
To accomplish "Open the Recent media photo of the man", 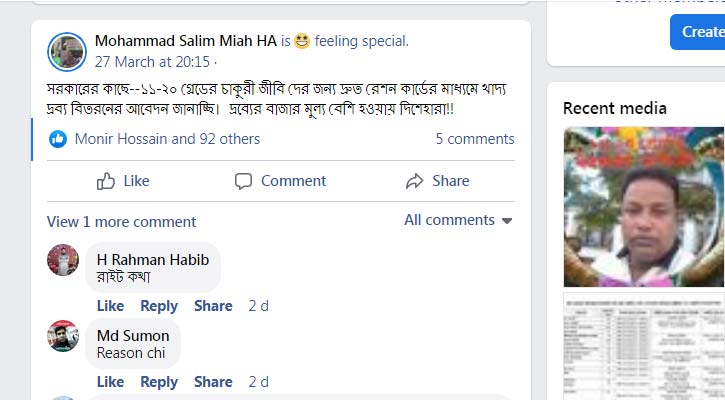I will (x=643, y=206).
